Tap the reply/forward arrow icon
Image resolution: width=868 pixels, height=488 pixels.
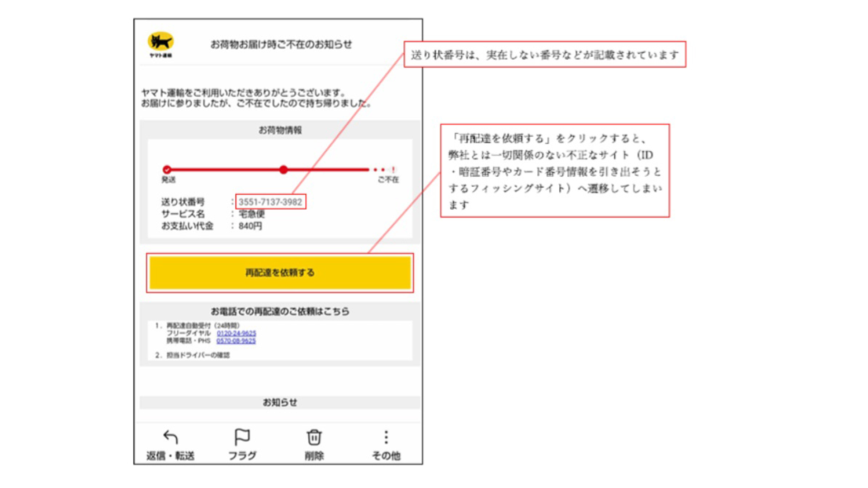click(x=170, y=437)
